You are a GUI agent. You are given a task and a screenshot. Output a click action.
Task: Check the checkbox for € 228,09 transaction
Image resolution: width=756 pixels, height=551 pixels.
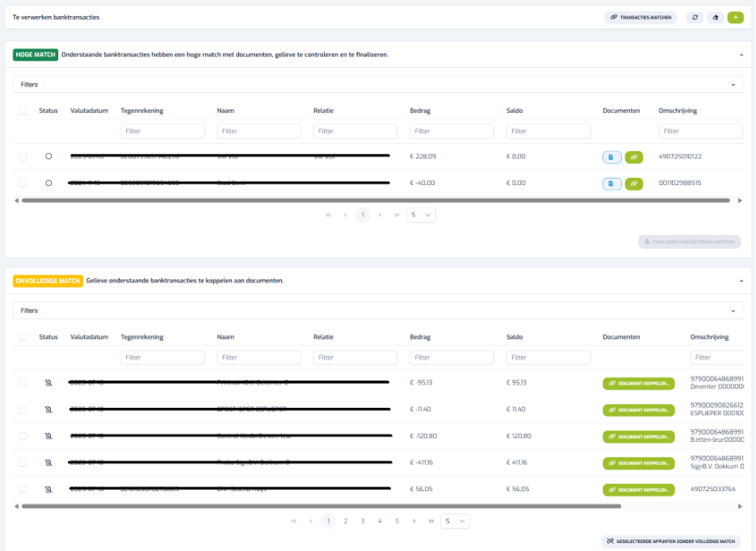click(23, 157)
